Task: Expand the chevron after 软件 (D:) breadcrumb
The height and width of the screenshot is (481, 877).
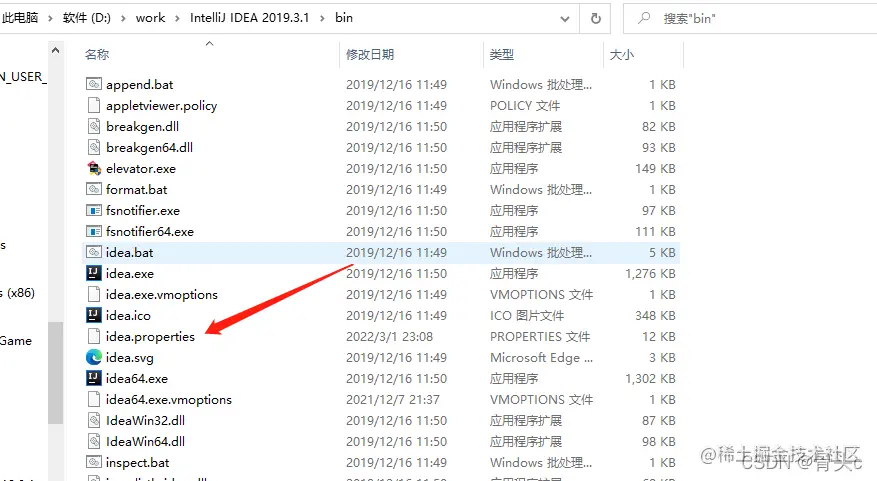Action: 123,18
